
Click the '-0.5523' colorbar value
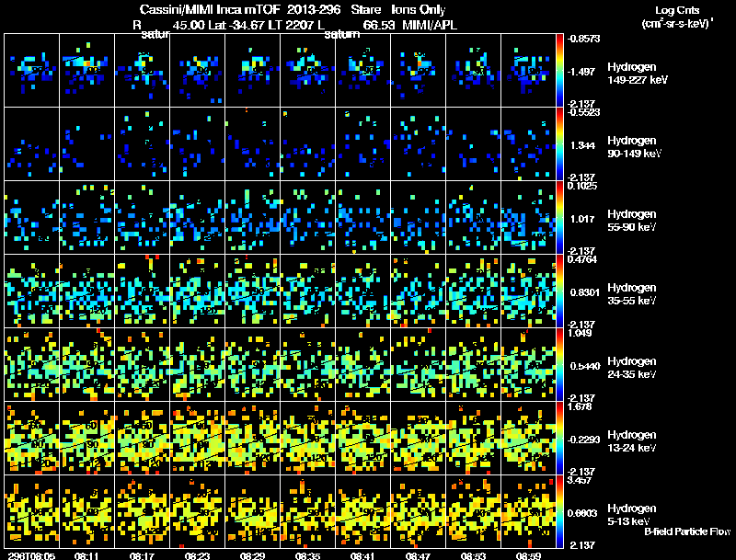point(583,112)
